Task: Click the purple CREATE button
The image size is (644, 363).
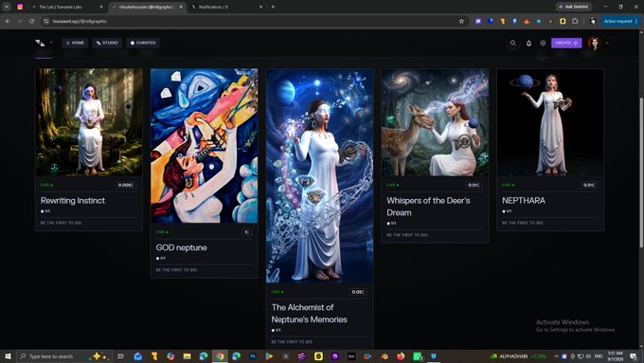Action: tap(566, 43)
